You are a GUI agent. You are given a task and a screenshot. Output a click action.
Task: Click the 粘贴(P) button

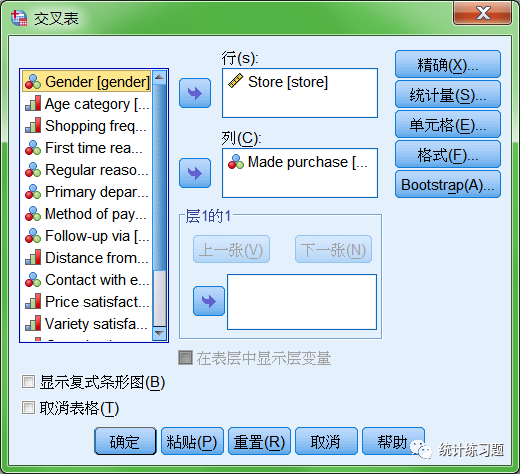pos(192,441)
